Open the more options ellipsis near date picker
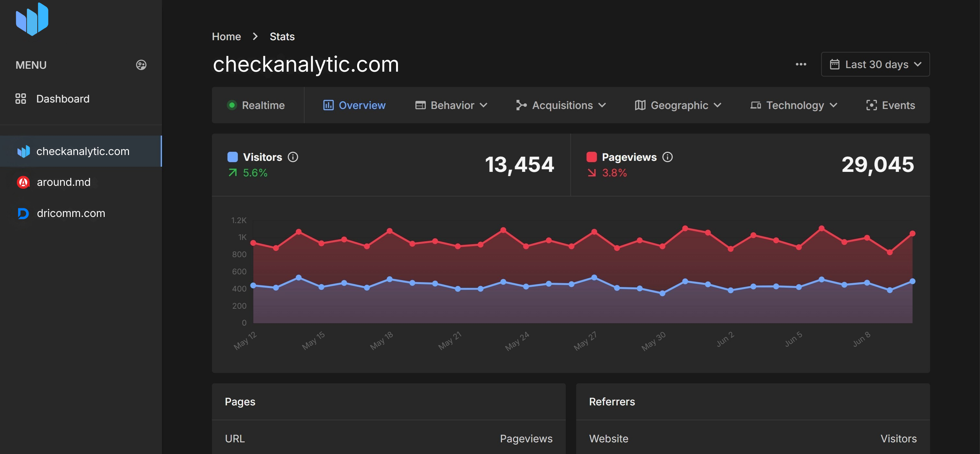 pos(801,64)
